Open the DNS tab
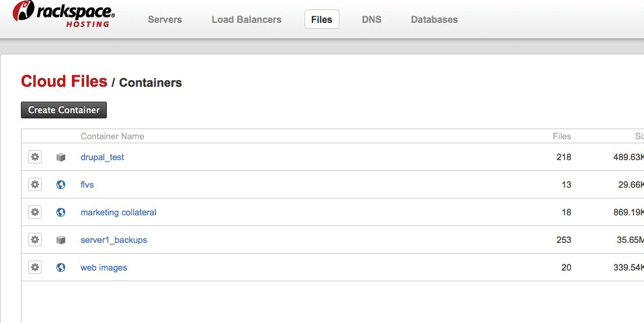Screen dimensions: 644x323 371,20
